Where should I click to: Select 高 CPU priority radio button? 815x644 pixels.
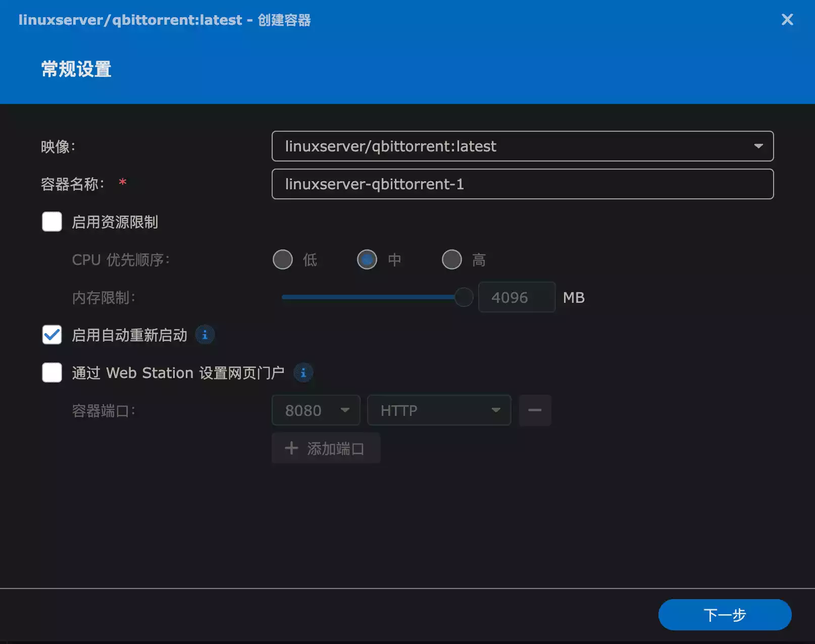[451, 259]
